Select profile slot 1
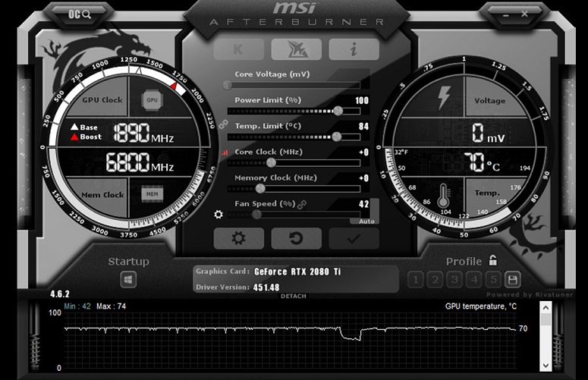This screenshot has height=380, width=588. click(416, 280)
